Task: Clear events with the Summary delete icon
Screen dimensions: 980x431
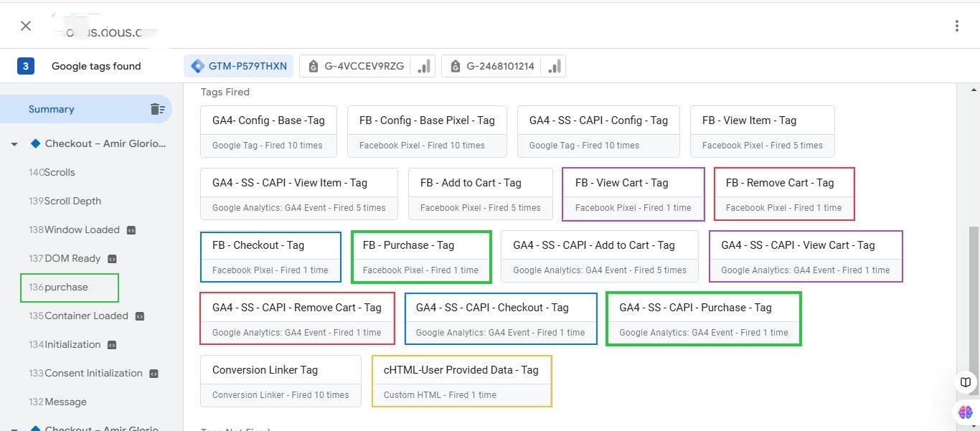Action: tap(157, 109)
